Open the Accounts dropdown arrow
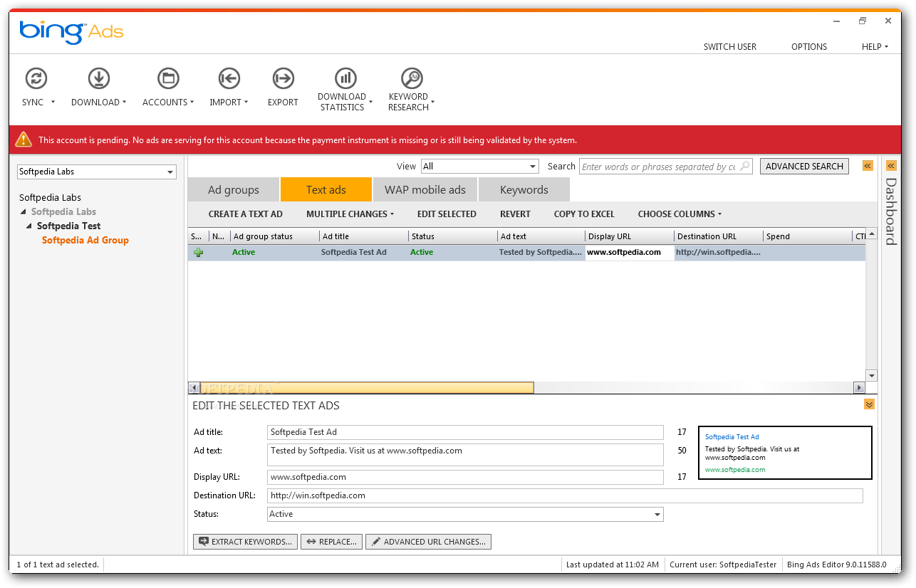916x588 pixels. (192, 103)
